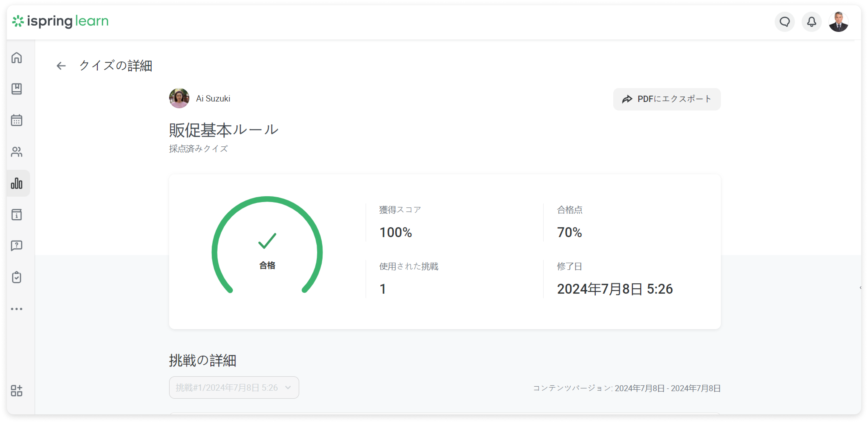Open the Users icon in sidebar
Image resolution: width=868 pixels, height=423 pixels.
[17, 152]
